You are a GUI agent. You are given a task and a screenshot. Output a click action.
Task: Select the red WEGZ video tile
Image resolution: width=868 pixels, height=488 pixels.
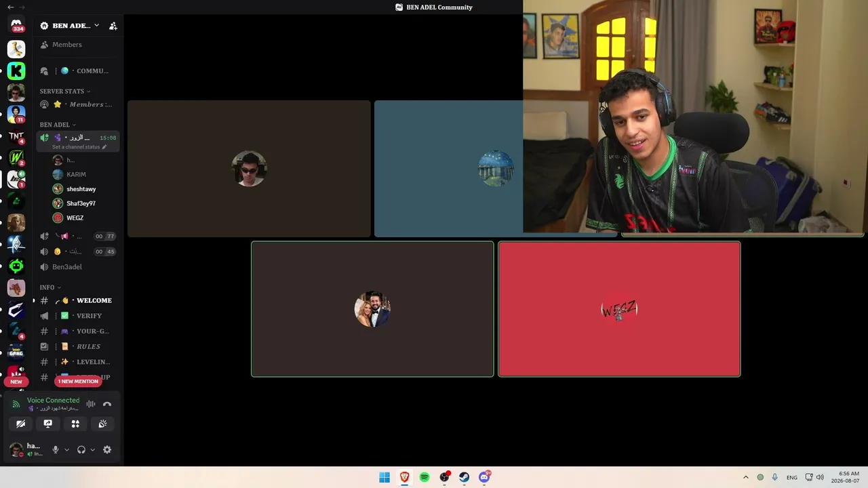point(619,309)
